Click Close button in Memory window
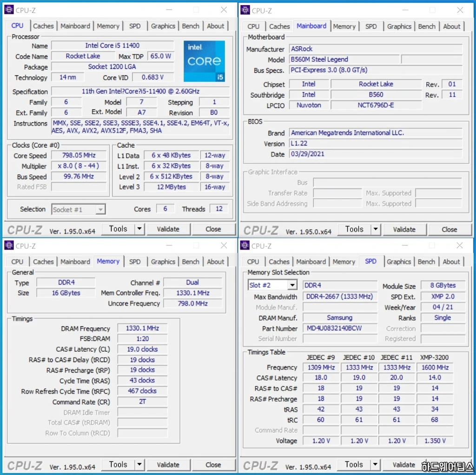Screen dimensions: 476x475 coord(213,465)
